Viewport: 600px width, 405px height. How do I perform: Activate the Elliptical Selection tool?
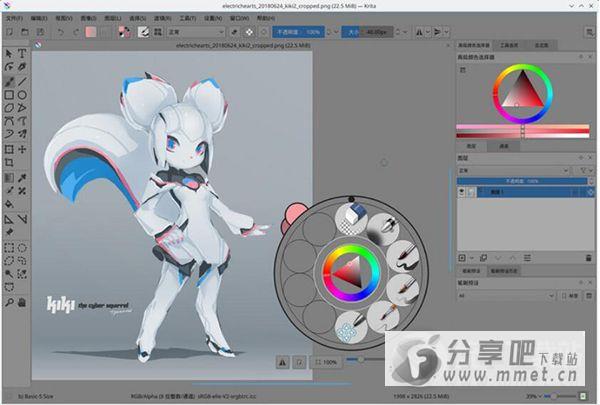point(22,248)
